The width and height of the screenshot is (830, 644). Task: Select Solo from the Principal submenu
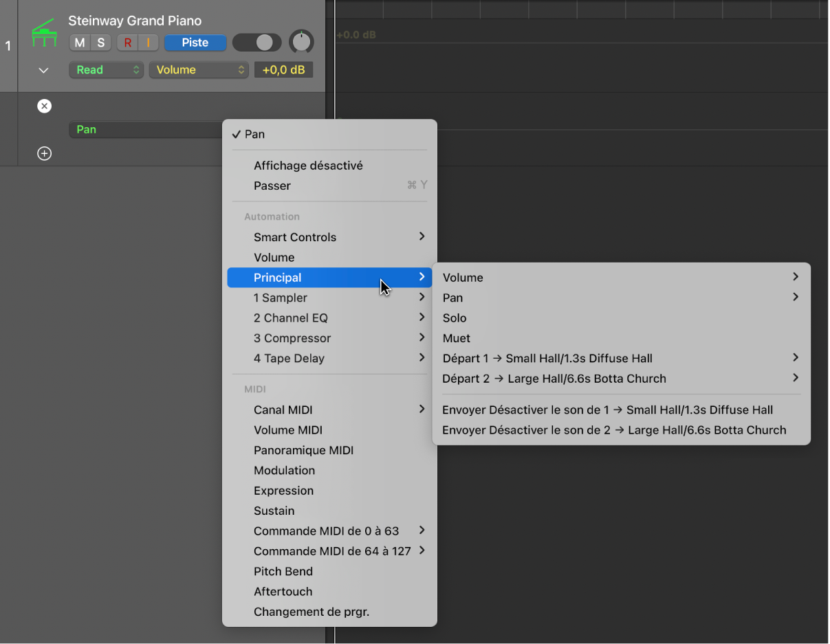click(455, 318)
